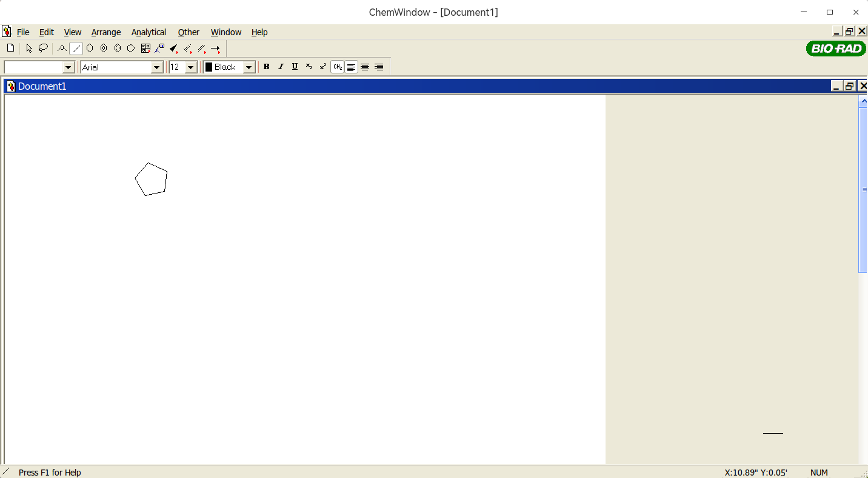Click the document icon beside the Document1 title
The width and height of the screenshot is (868, 478).
point(11,86)
